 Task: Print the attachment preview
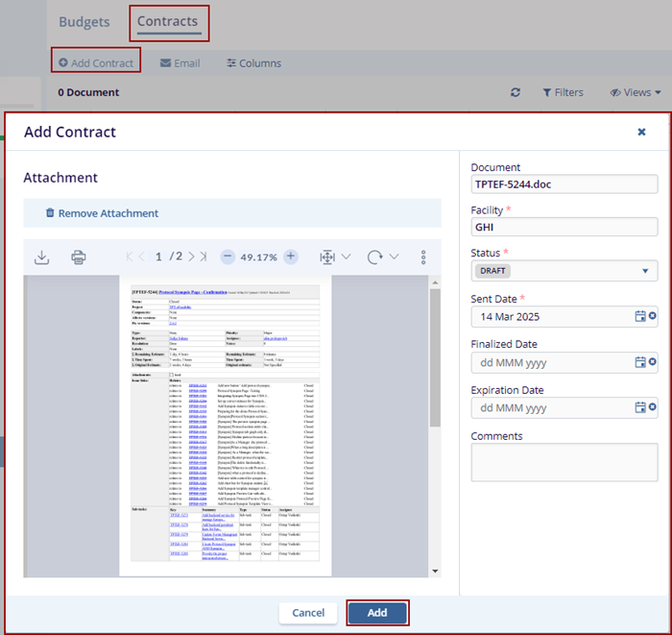click(79, 257)
